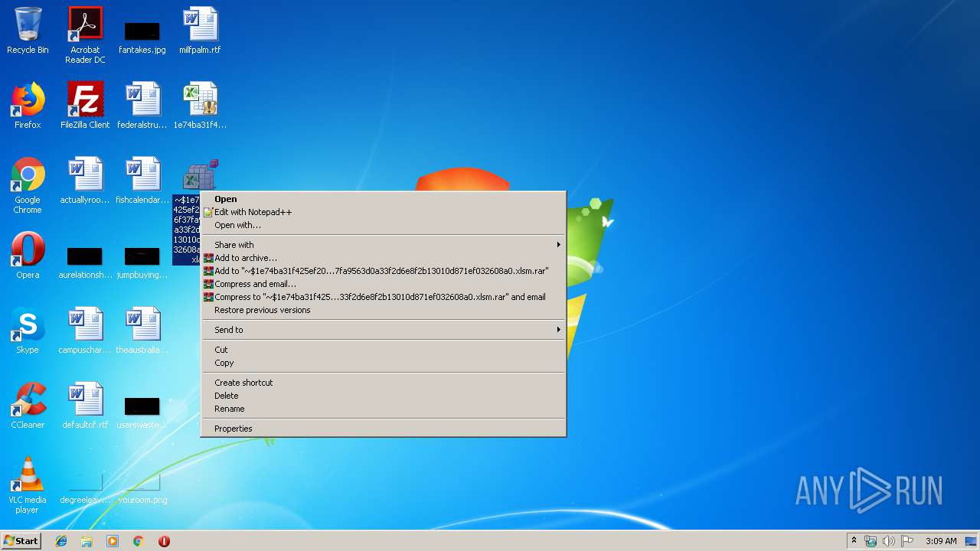Select the userswaste… file
The image size is (980, 551).
(x=142, y=412)
